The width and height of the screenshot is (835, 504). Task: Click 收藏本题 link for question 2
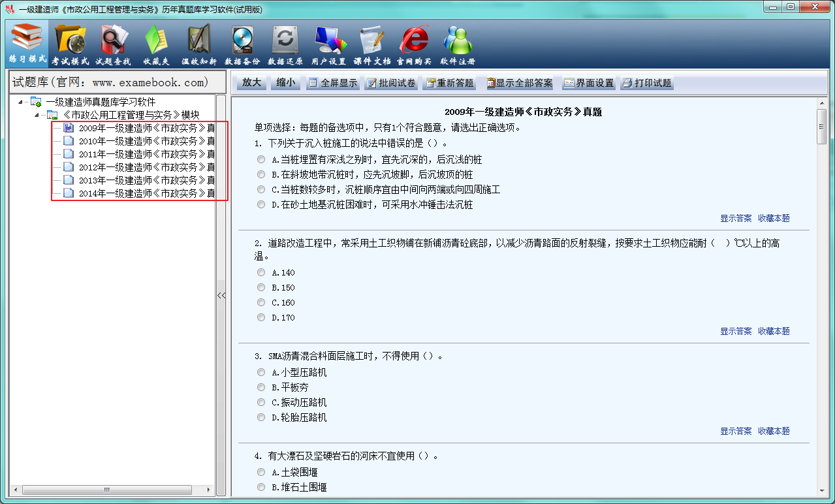pyautogui.click(x=774, y=331)
